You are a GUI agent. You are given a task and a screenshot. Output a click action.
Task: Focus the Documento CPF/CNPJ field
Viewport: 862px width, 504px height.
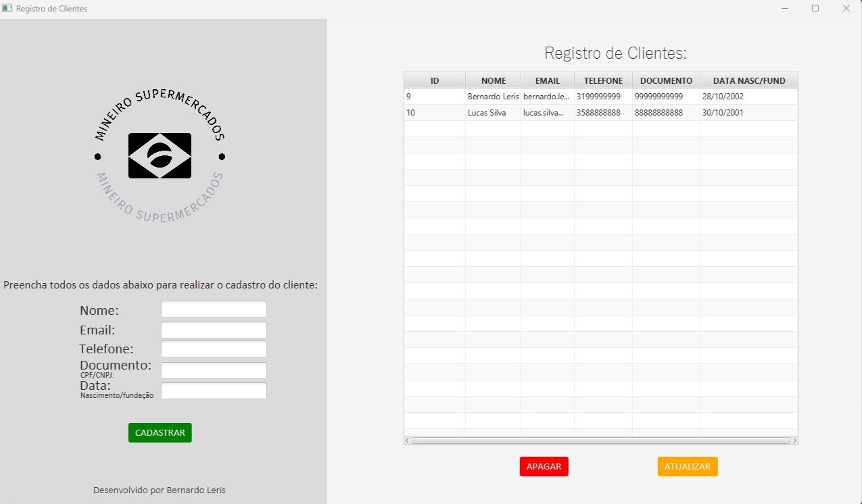pyautogui.click(x=214, y=370)
